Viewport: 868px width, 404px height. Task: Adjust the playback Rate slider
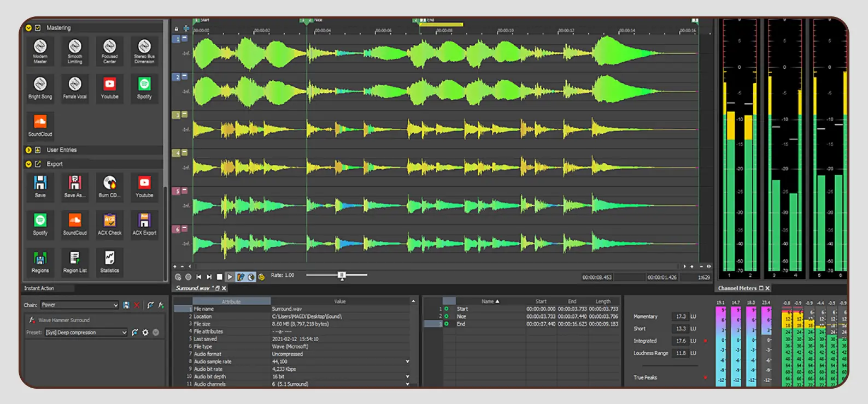click(x=342, y=275)
